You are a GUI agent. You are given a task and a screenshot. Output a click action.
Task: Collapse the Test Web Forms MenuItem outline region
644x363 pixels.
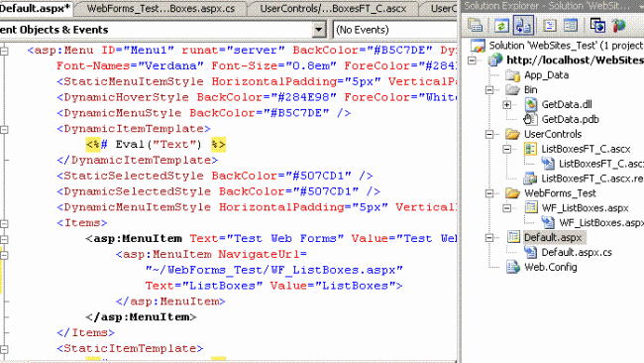4,239
